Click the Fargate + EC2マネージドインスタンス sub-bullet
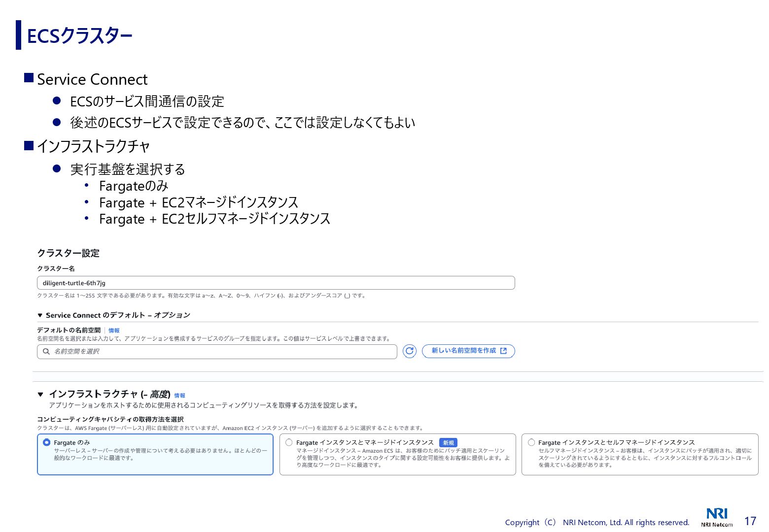Viewport: 769px width, 532px height. pyautogui.click(x=199, y=202)
